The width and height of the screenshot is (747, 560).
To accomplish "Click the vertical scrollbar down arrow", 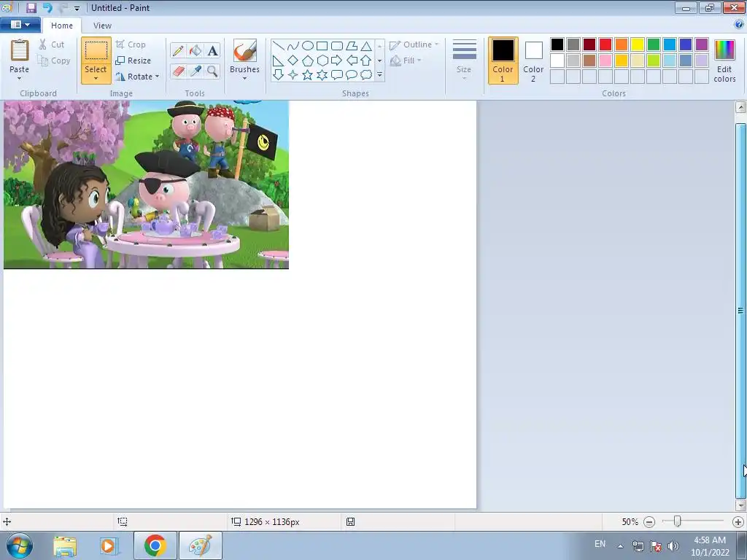I will click(740, 505).
